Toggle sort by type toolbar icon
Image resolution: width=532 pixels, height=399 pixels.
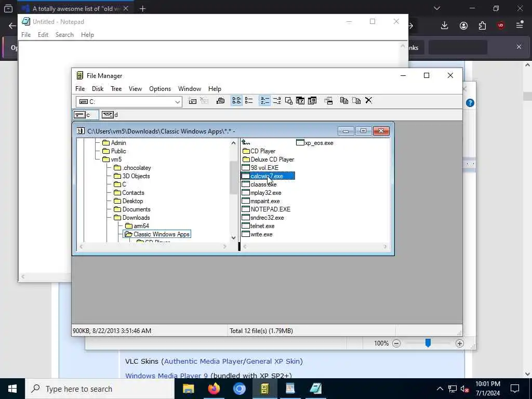point(277,101)
